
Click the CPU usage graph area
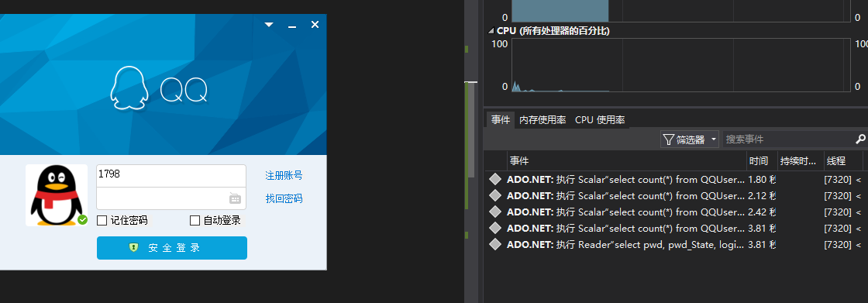click(681, 65)
